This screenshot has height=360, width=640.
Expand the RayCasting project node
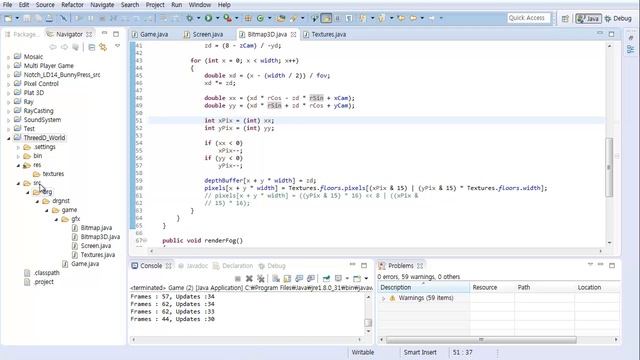9,111
